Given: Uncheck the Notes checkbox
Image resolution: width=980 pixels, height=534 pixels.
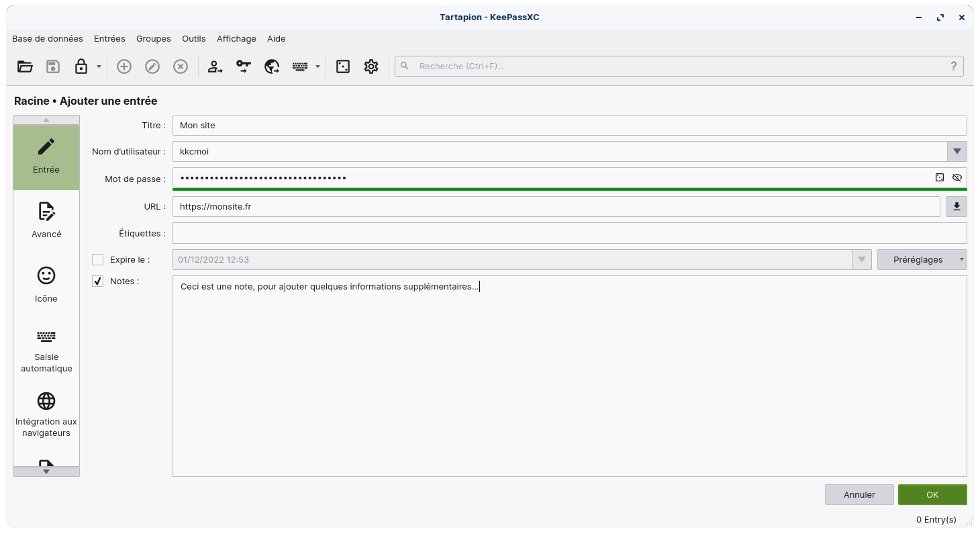Looking at the screenshot, I should point(98,281).
